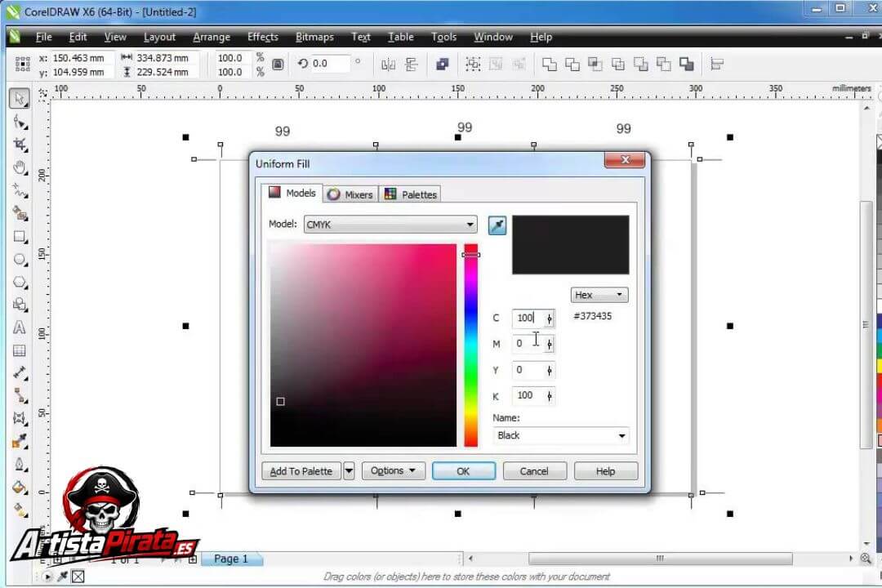Select the Shape edit tool
The height and width of the screenshot is (588, 882).
pyautogui.click(x=20, y=122)
